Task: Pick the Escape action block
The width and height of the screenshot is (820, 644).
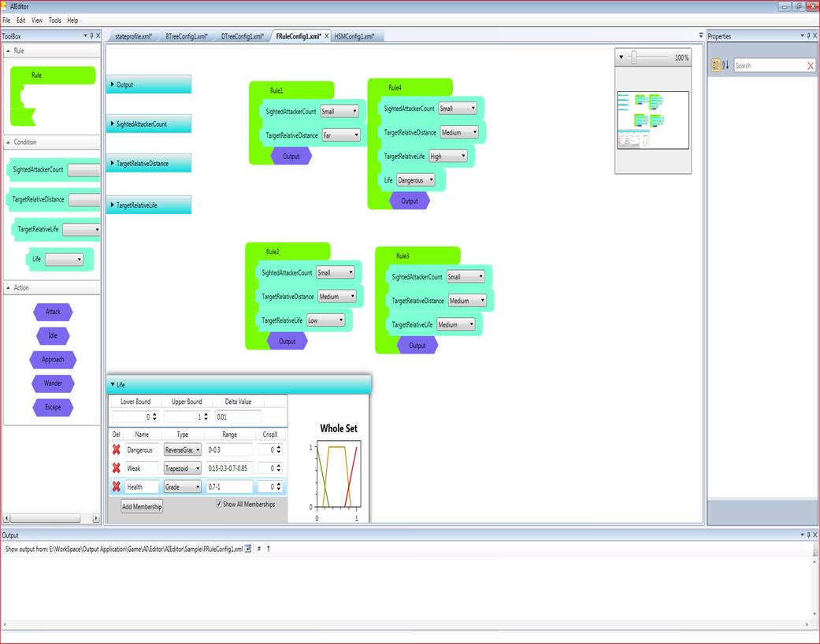Action: coord(53,407)
